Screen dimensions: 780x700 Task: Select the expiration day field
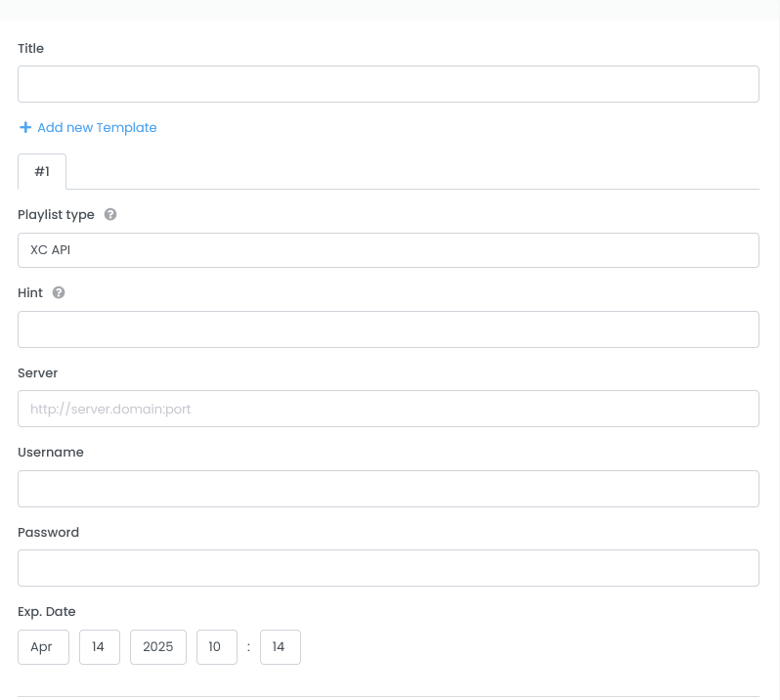(x=99, y=647)
